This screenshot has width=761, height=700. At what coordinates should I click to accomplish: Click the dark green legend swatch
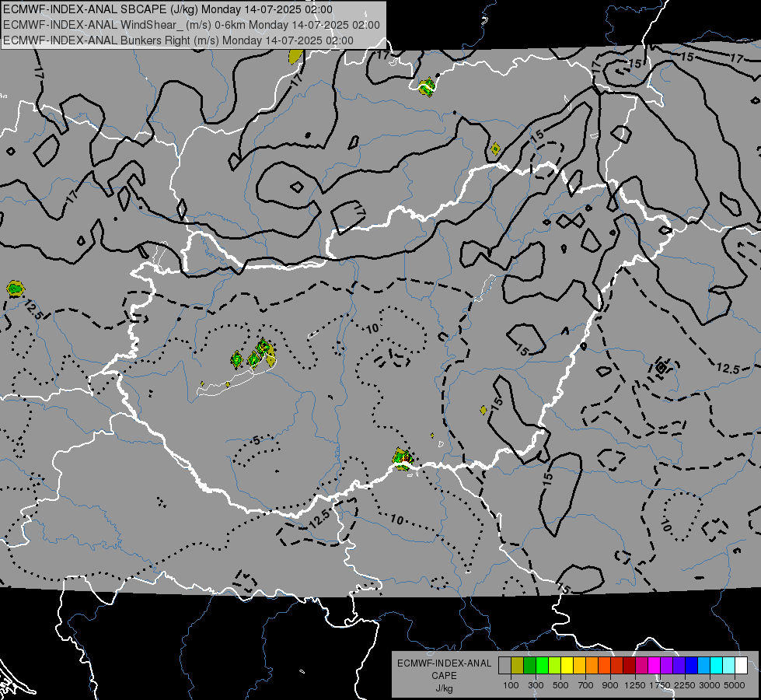529,665
